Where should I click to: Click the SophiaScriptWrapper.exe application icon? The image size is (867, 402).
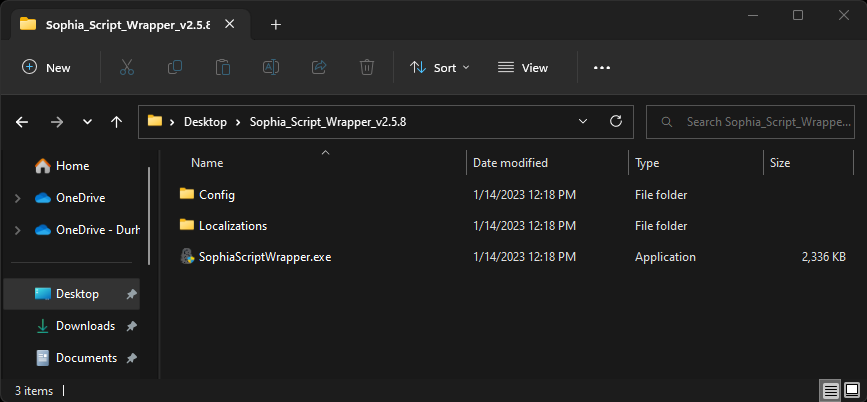pos(187,257)
